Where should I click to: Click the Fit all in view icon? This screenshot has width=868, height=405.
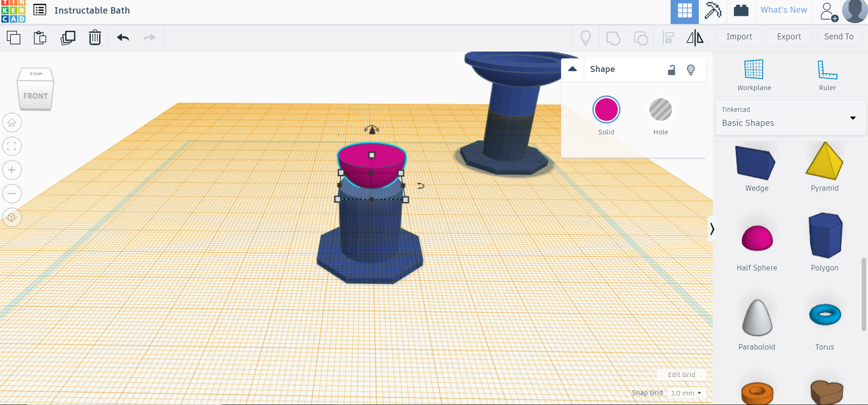[x=12, y=146]
